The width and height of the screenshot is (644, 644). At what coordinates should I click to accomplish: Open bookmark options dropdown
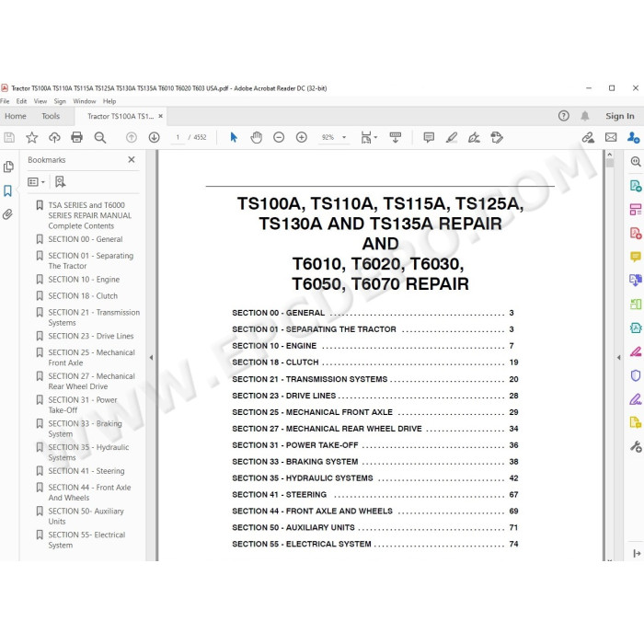click(x=36, y=181)
